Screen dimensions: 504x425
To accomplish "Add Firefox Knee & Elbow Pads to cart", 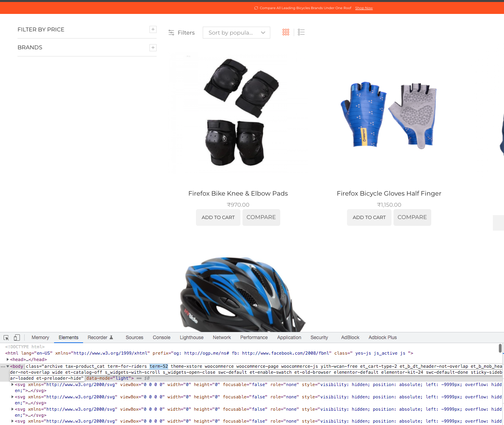I will (218, 217).
